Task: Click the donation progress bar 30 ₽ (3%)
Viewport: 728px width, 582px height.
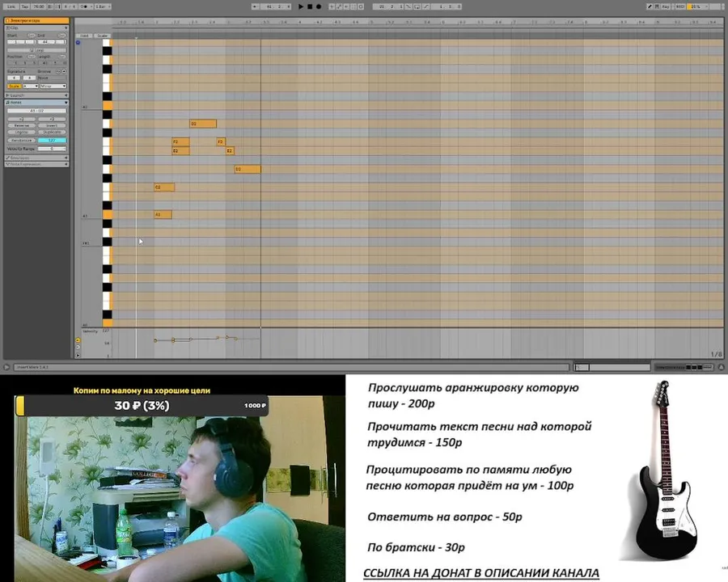Action: (142, 405)
